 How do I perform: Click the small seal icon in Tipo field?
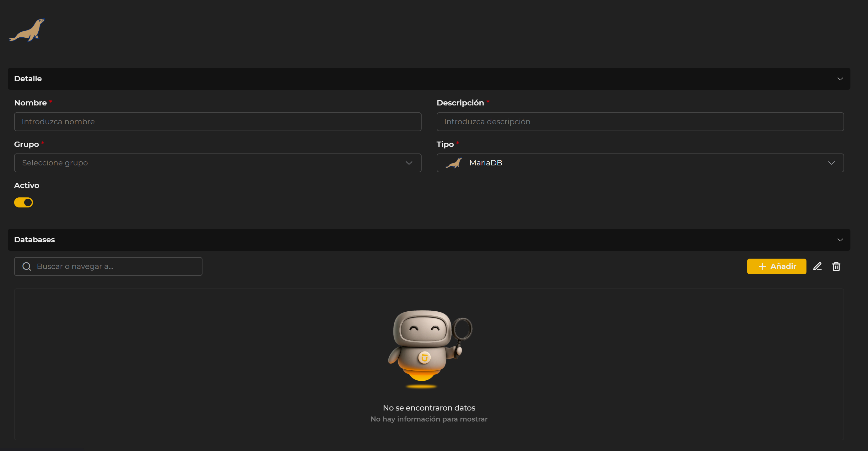(x=454, y=163)
